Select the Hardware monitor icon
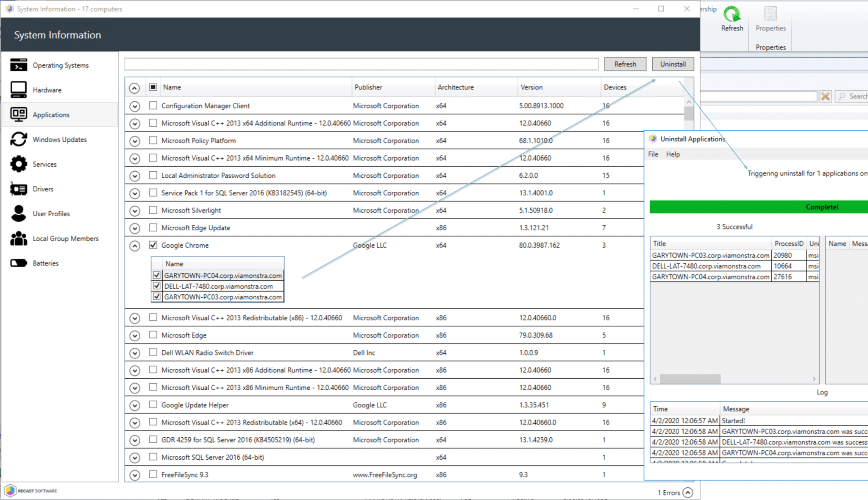 click(19, 89)
